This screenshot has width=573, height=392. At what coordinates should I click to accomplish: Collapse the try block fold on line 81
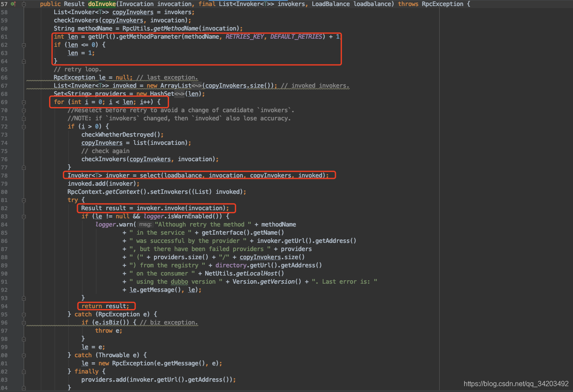[23, 200]
